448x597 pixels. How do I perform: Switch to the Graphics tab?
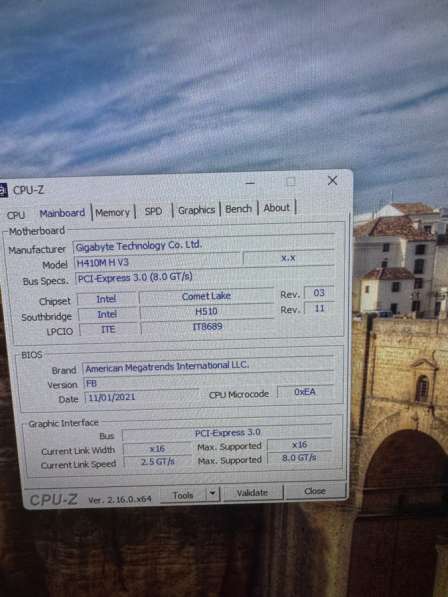tap(196, 210)
